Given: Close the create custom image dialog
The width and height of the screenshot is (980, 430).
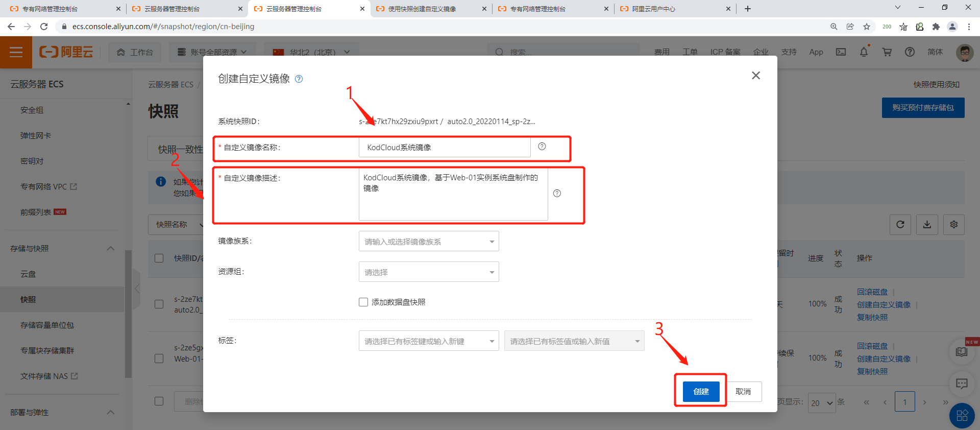Looking at the screenshot, I should pos(756,76).
